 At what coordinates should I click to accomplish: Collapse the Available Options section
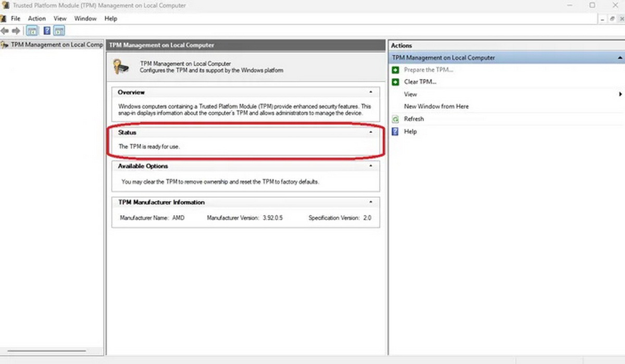click(370, 166)
